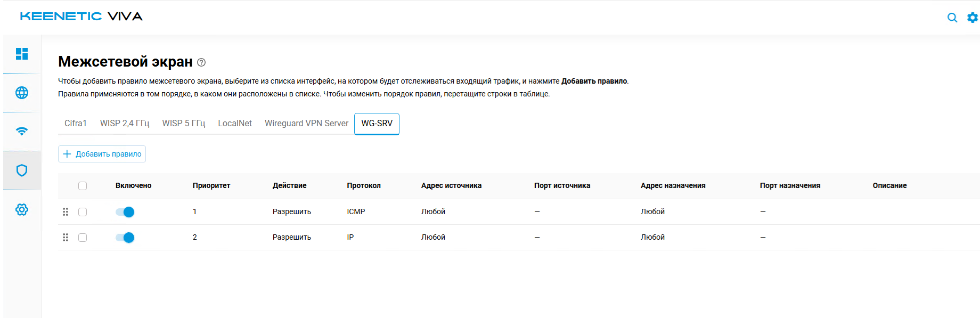Image resolution: width=980 pixels, height=318 pixels.
Task: Select the Wireguard VPN Server tab
Action: [x=306, y=124]
